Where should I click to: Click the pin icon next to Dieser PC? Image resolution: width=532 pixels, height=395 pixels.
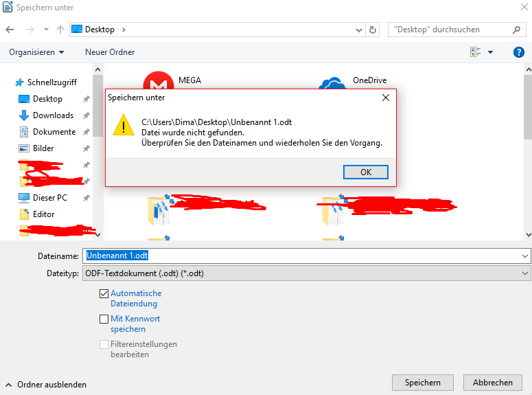pyautogui.click(x=86, y=198)
